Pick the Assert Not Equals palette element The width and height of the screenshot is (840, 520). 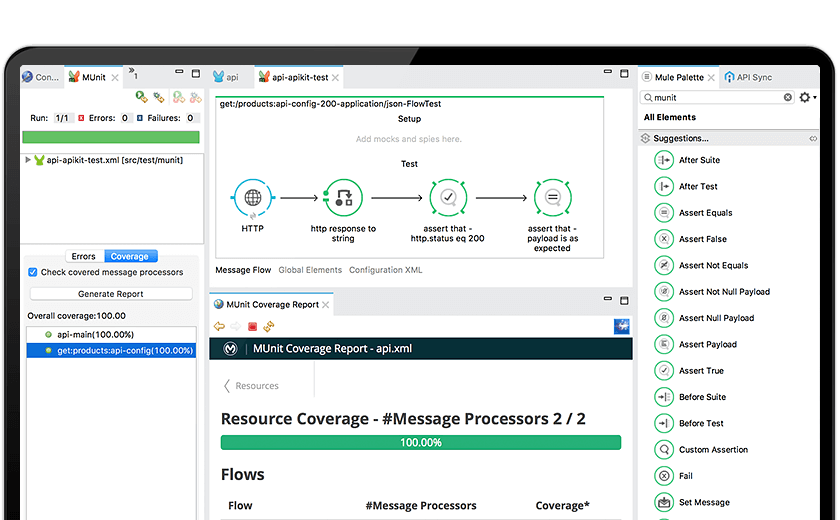[x=702, y=265]
